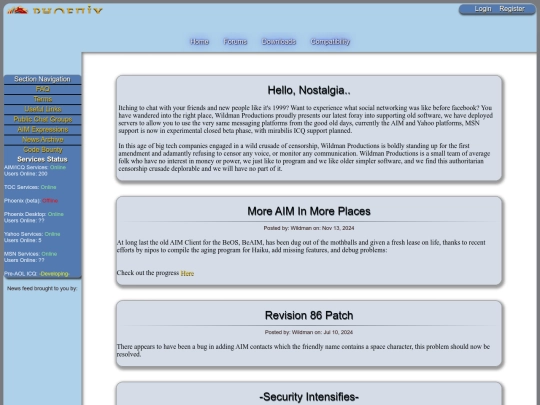
Task: Click 'News feed brought to you by:' text
Action: [42, 289]
